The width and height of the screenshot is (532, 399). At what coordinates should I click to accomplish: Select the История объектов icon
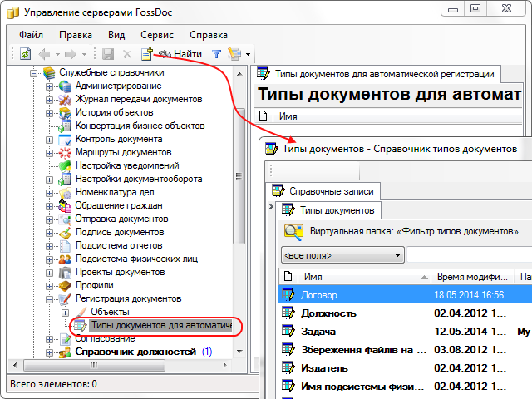(x=65, y=113)
